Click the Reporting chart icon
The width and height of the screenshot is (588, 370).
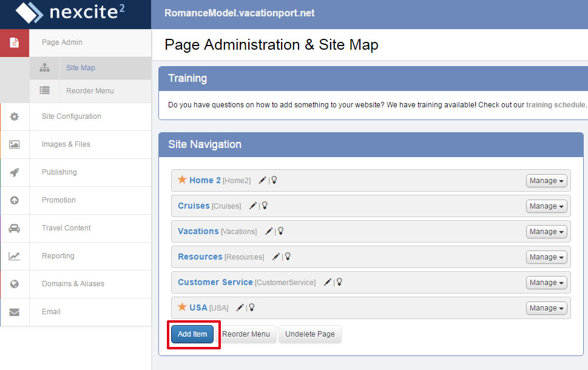pos(14,256)
